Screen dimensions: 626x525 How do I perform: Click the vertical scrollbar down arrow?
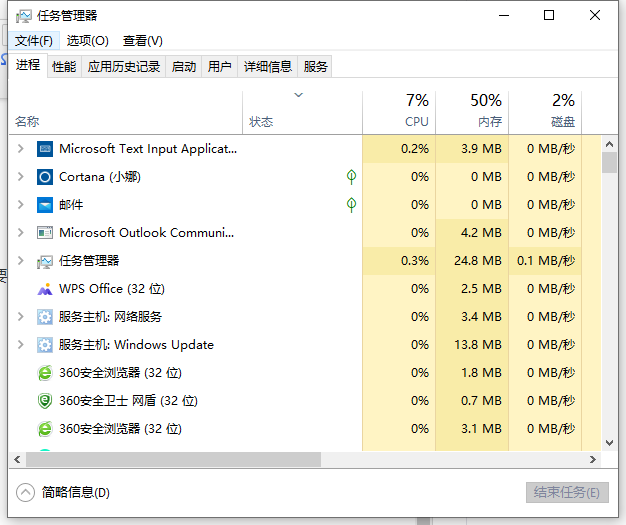(609, 442)
